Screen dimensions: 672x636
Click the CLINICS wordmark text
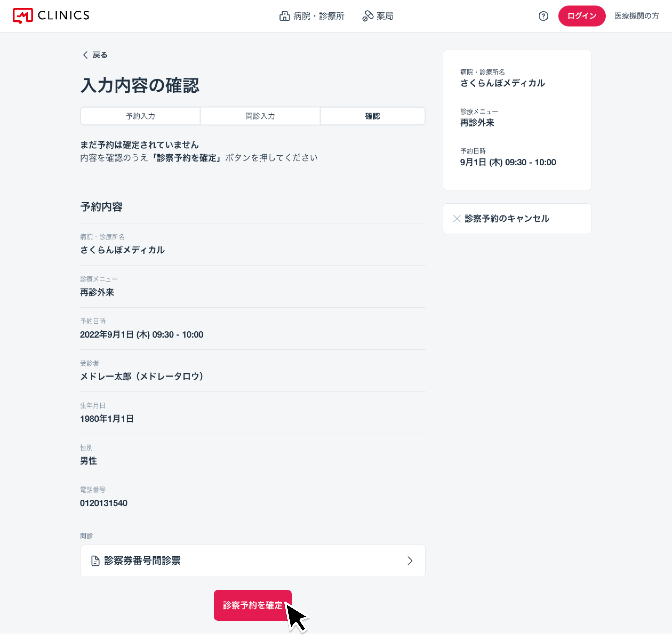(64, 15)
